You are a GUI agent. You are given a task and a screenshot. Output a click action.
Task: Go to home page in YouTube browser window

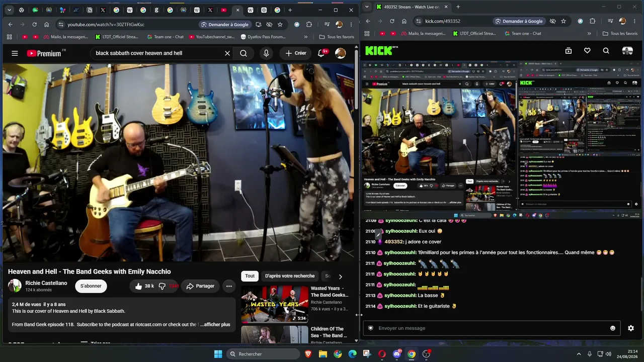point(47,25)
